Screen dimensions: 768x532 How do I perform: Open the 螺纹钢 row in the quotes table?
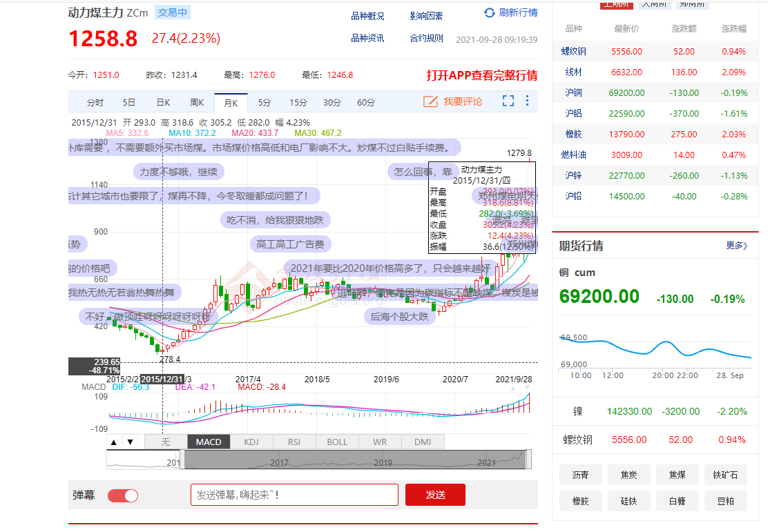tap(574, 51)
